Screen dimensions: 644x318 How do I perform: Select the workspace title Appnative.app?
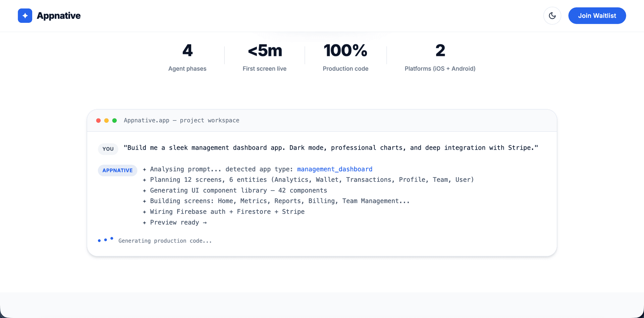tap(181, 120)
